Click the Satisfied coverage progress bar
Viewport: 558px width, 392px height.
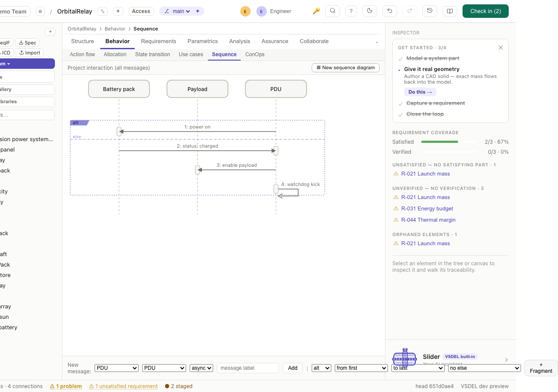pyautogui.click(x=448, y=142)
